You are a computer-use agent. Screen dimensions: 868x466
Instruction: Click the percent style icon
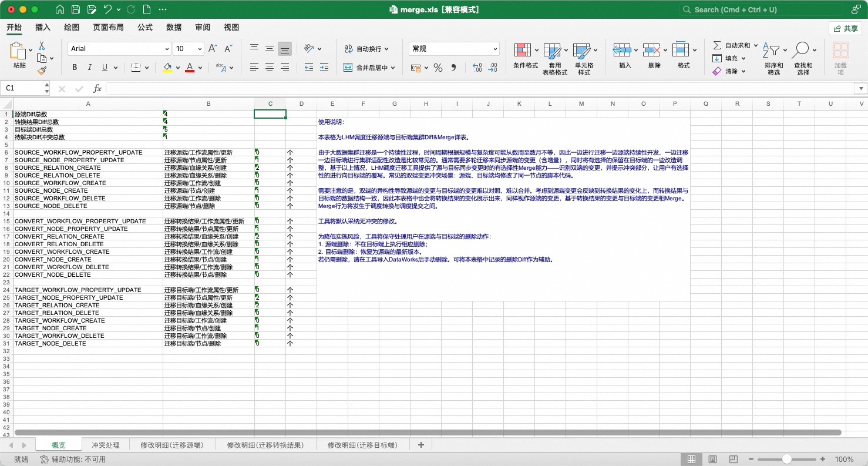438,68
